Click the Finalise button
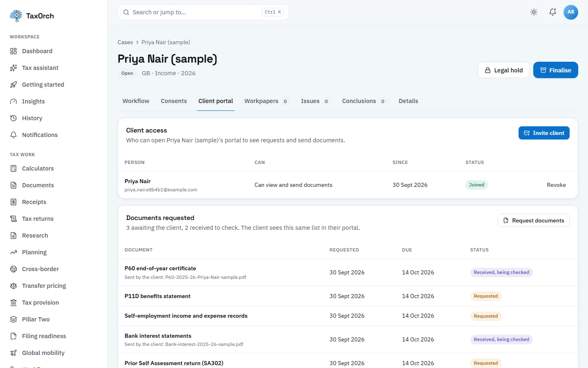The image size is (588, 368). [556, 70]
